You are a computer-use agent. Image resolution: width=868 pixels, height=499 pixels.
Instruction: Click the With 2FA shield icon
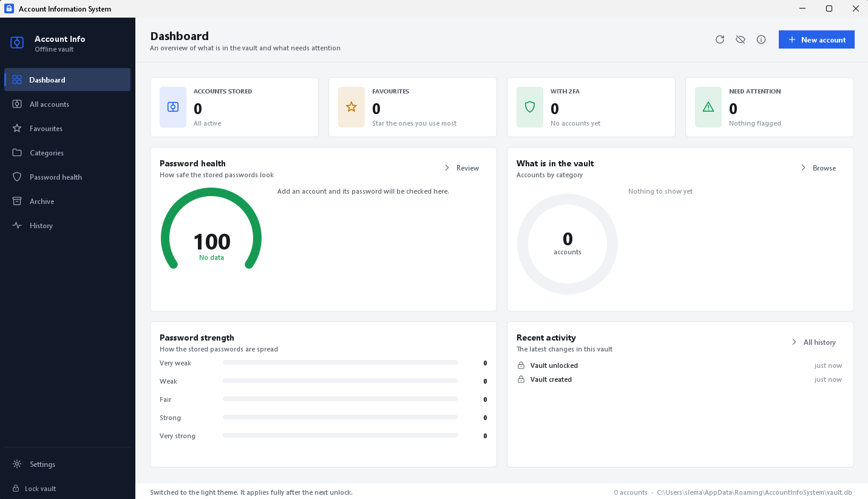coord(530,107)
